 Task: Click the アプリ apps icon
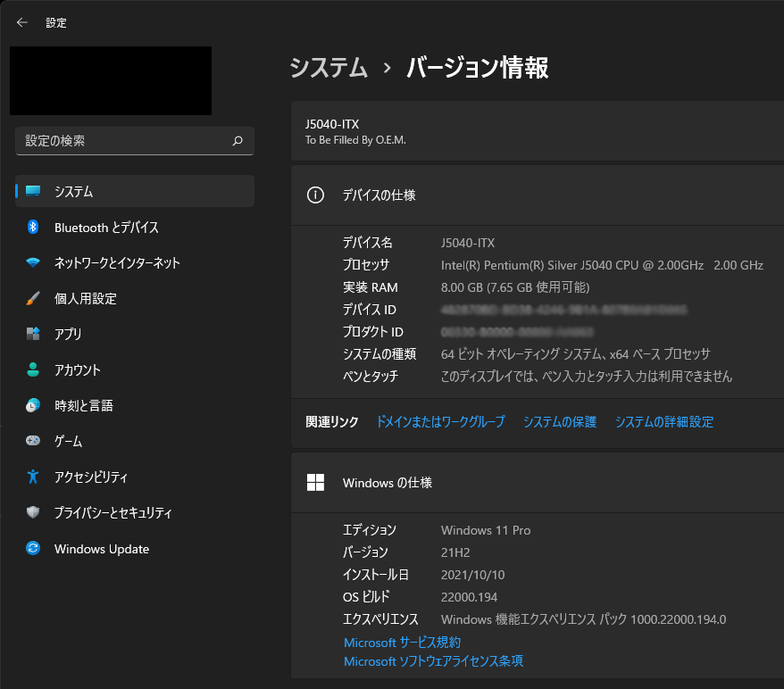(x=33, y=333)
